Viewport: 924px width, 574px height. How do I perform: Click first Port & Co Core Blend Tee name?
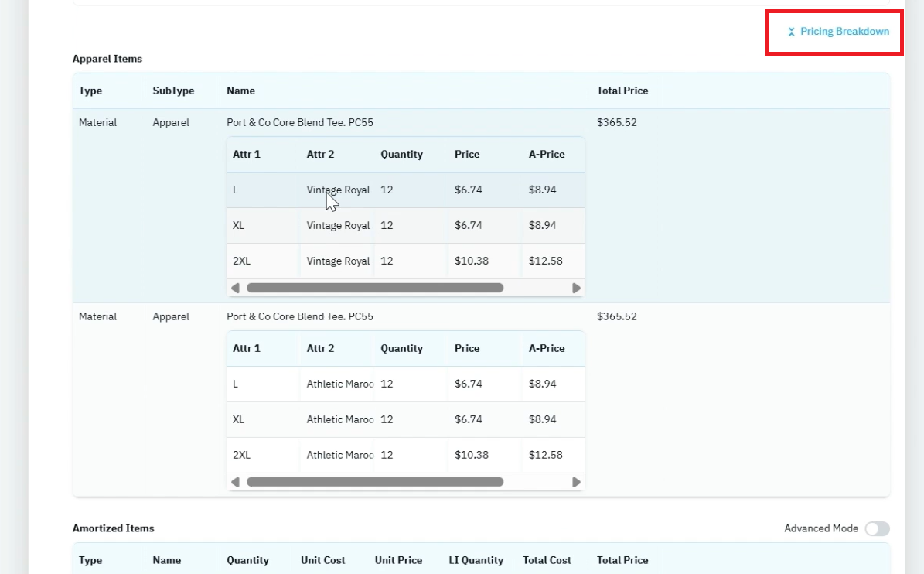(x=300, y=122)
